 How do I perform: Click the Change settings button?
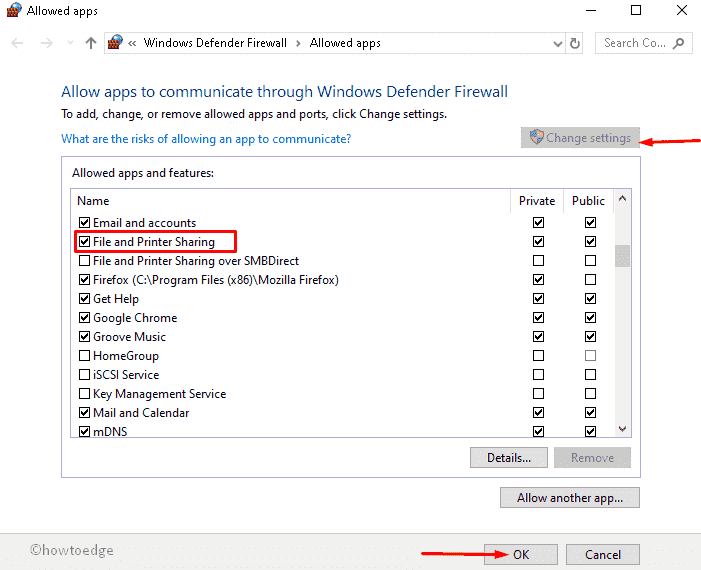point(580,138)
